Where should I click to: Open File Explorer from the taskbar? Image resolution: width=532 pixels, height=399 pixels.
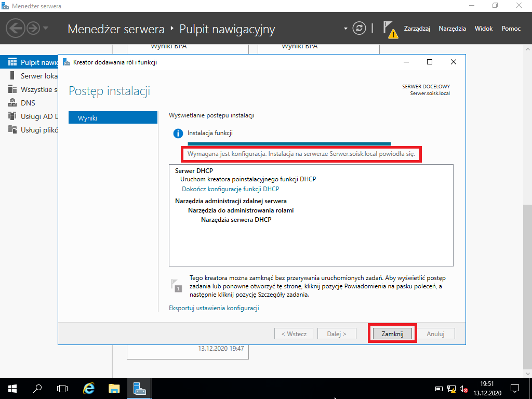pyautogui.click(x=114, y=389)
